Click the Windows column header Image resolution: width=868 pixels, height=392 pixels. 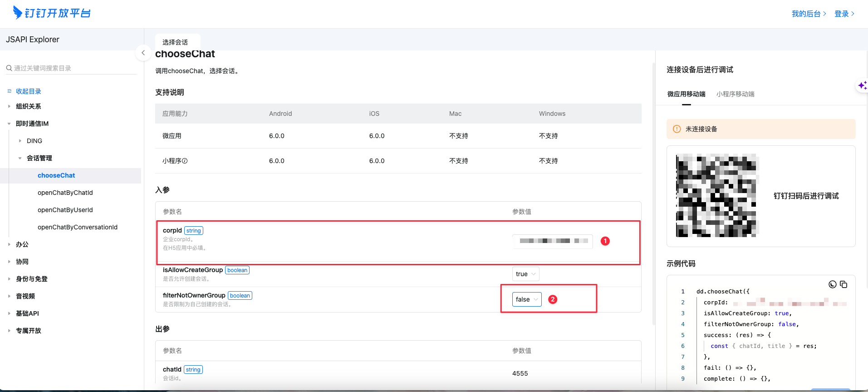coord(552,114)
